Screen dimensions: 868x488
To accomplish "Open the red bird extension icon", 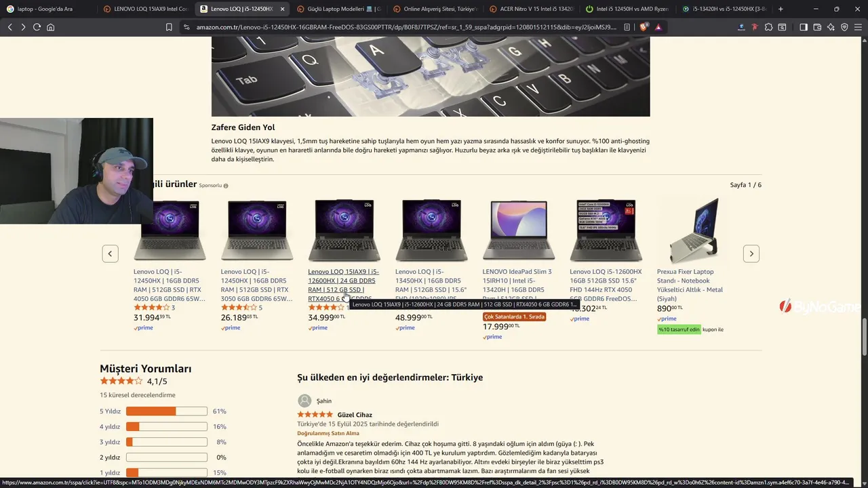I will tap(755, 27).
